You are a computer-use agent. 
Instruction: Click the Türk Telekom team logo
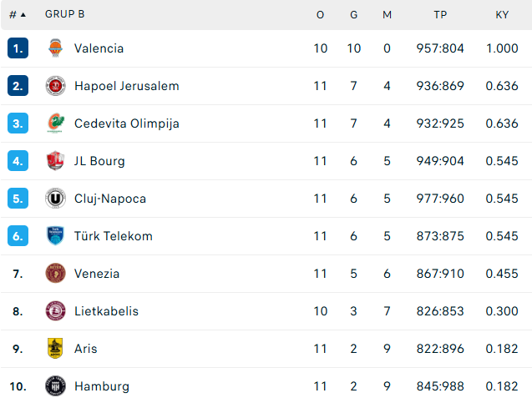click(x=55, y=236)
